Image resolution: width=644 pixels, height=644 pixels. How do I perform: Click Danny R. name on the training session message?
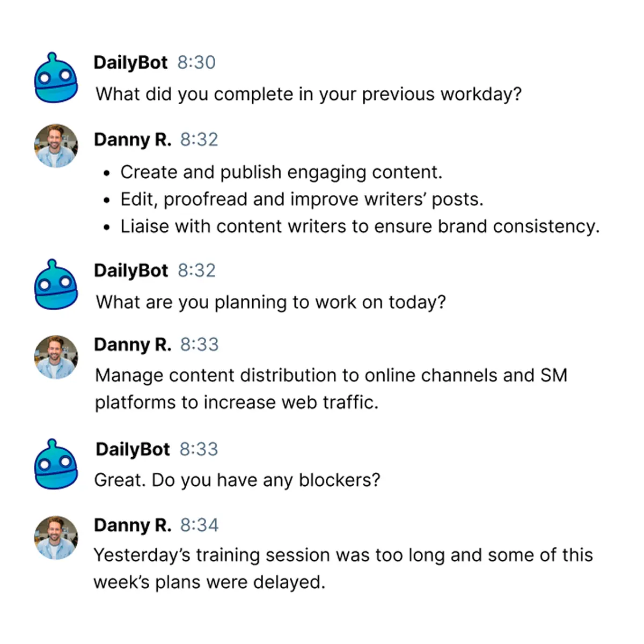coord(133,525)
